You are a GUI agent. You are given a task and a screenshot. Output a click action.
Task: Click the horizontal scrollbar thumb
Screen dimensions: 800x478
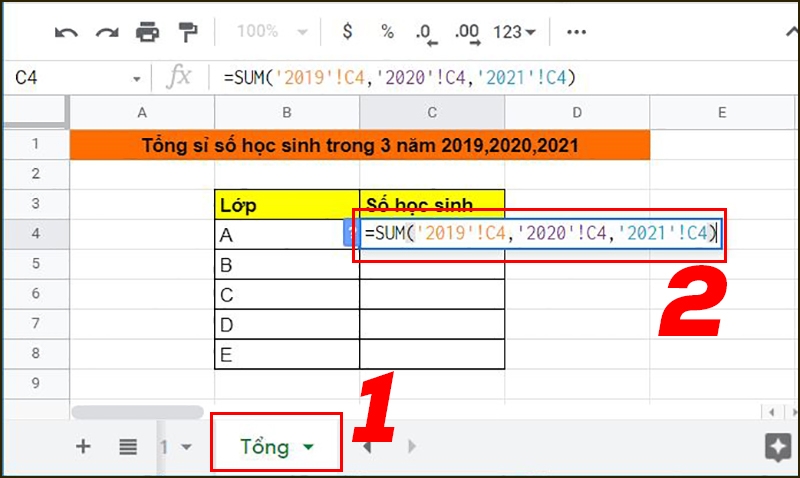click(137, 412)
